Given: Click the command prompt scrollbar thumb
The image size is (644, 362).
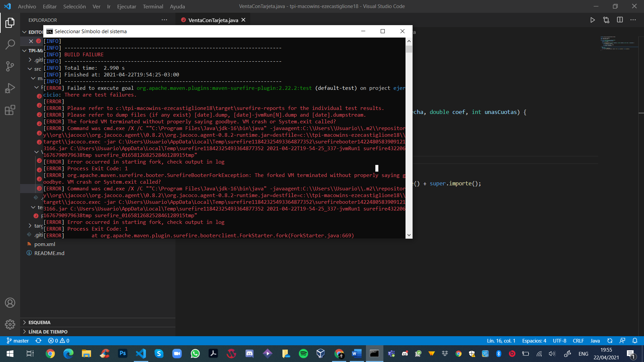Looking at the screenshot, I should click(x=409, y=49).
